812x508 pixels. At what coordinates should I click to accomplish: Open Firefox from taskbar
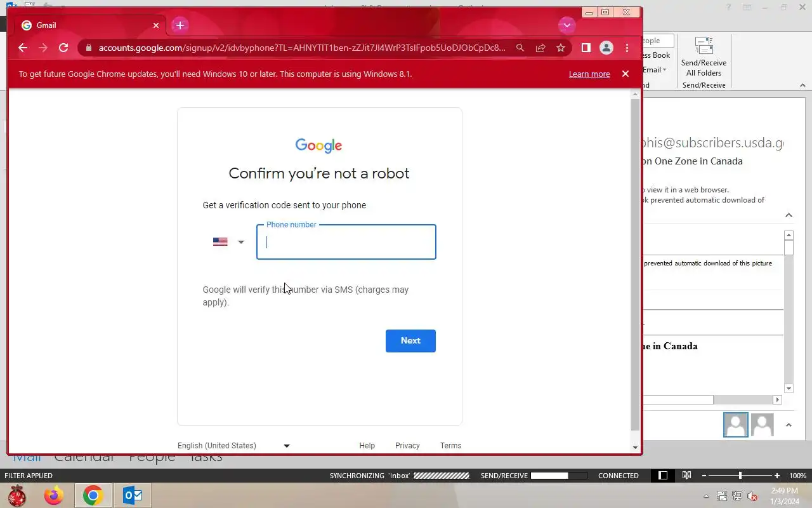coord(54,495)
